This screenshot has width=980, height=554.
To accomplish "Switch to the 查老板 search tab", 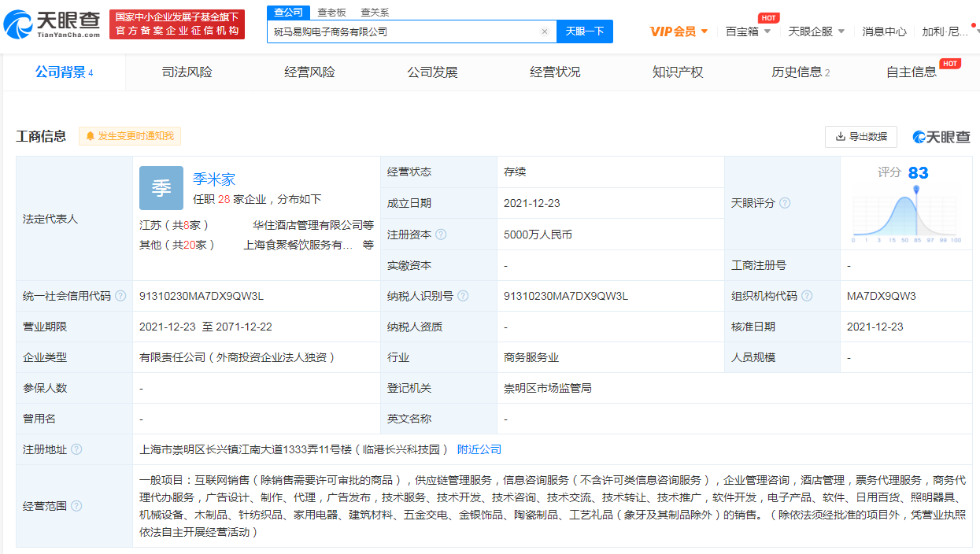I will tap(331, 13).
